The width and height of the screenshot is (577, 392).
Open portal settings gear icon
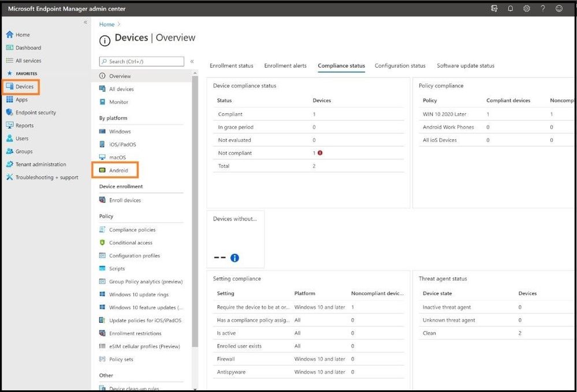(x=527, y=9)
